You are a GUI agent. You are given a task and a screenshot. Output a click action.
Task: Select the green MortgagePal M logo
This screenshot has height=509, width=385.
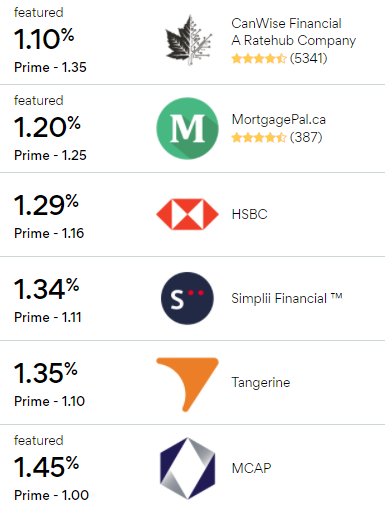(x=188, y=128)
